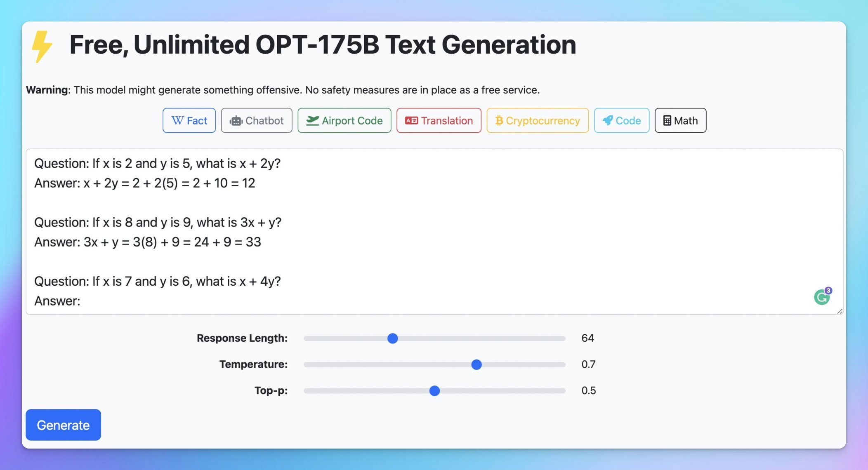Click the language icon on Translation button
This screenshot has height=470, width=868.
(x=411, y=120)
